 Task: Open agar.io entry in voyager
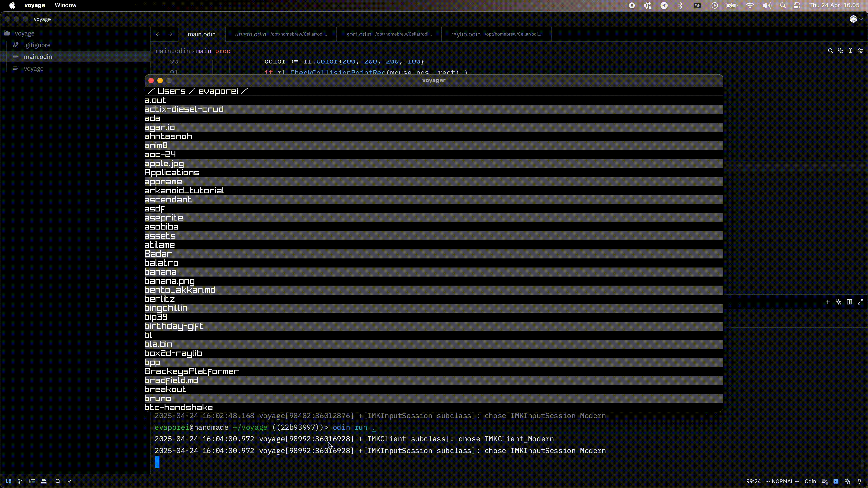point(434,128)
